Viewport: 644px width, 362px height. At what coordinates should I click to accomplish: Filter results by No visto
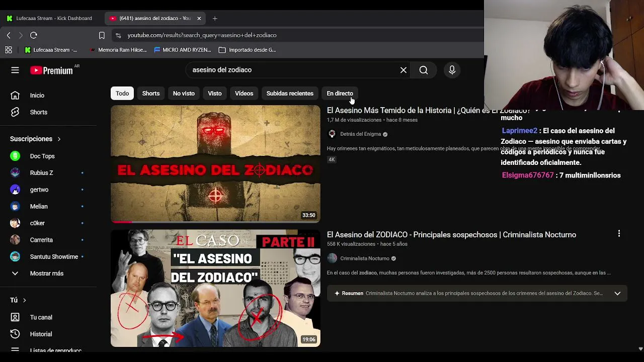point(184,94)
